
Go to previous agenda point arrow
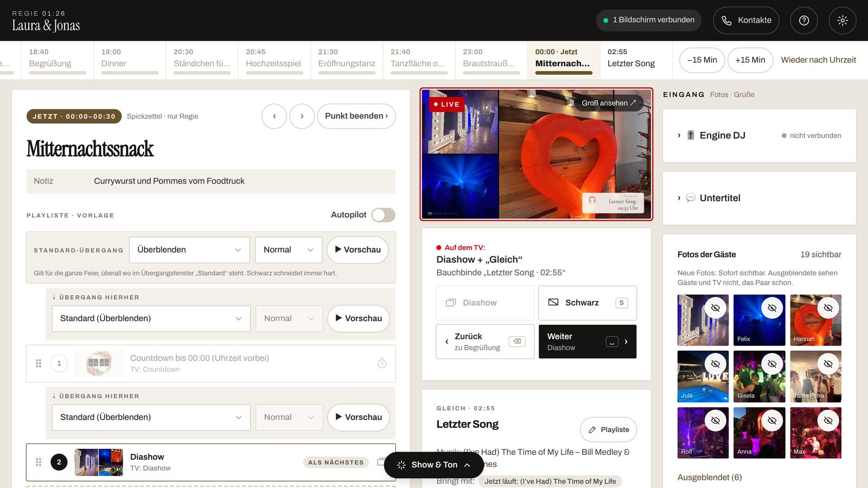tap(274, 116)
